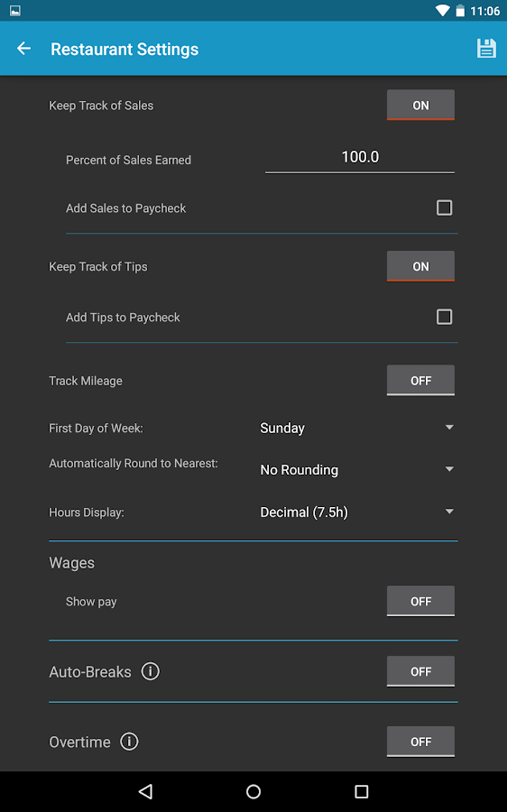Toggle Keep Track of Tips switch
Viewport: 507px width, 812px height.
pyautogui.click(x=420, y=266)
